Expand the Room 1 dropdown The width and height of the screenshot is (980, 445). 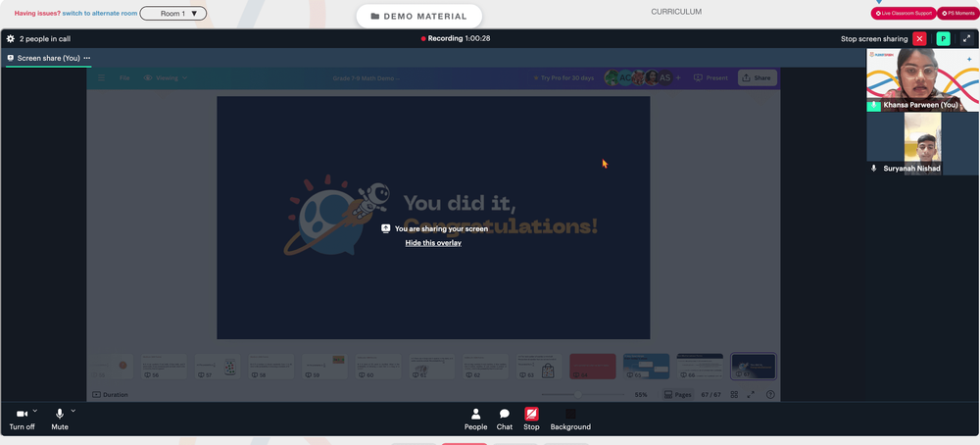point(173,13)
